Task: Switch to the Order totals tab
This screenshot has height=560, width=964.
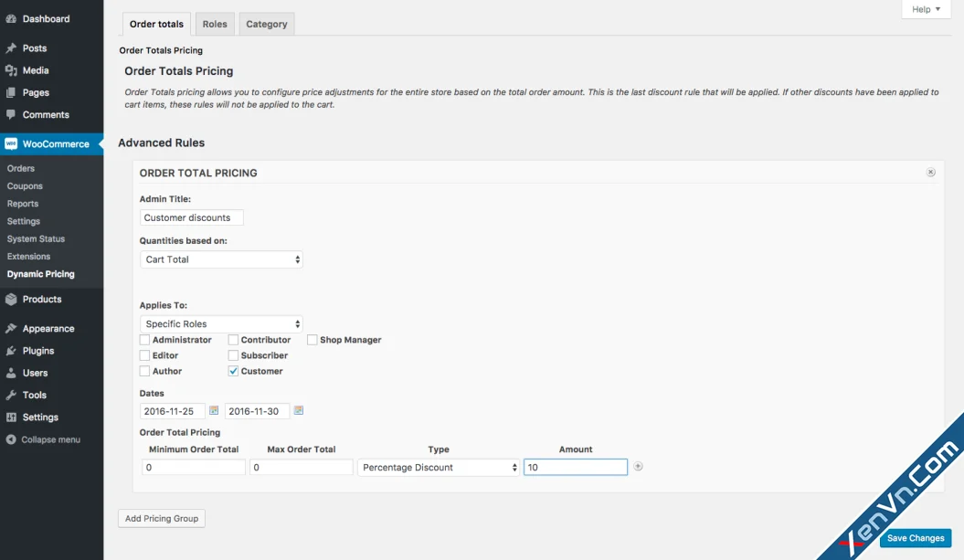Action: click(x=156, y=24)
